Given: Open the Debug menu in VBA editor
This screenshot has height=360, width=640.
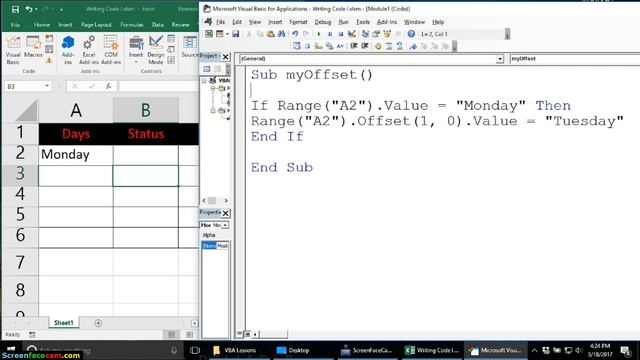Looking at the screenshot, I should pos(322,22).
